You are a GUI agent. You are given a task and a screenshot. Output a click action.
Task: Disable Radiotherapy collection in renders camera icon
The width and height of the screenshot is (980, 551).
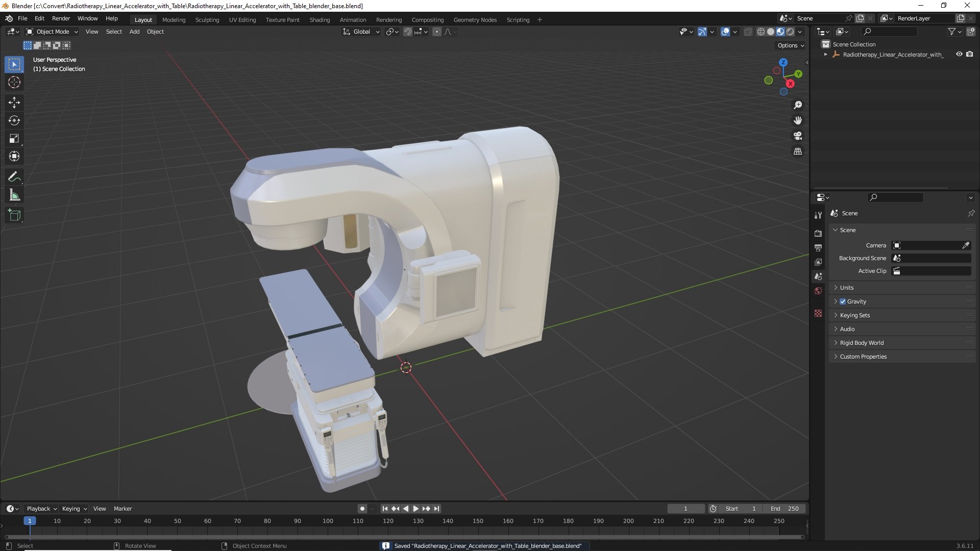(970, 54)
